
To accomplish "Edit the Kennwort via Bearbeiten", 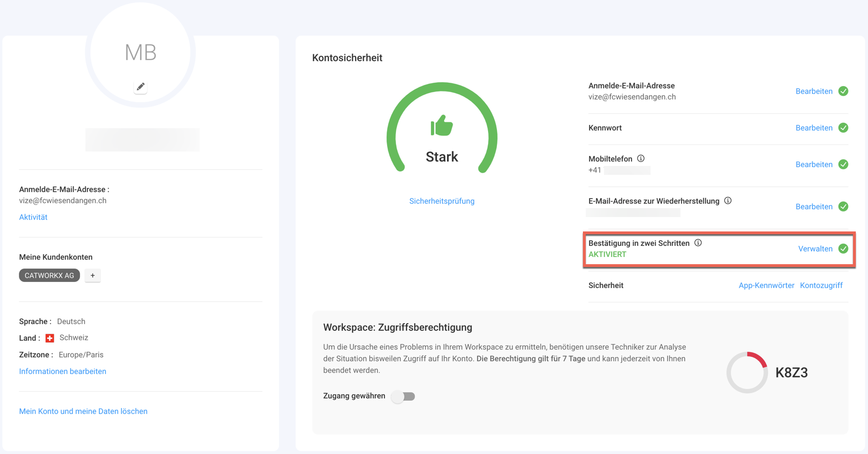I will pyautogui.click(x=814, y=128).
